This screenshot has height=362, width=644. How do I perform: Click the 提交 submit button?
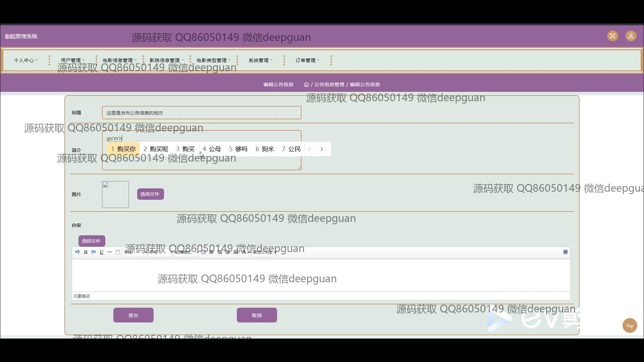(133, 315)
